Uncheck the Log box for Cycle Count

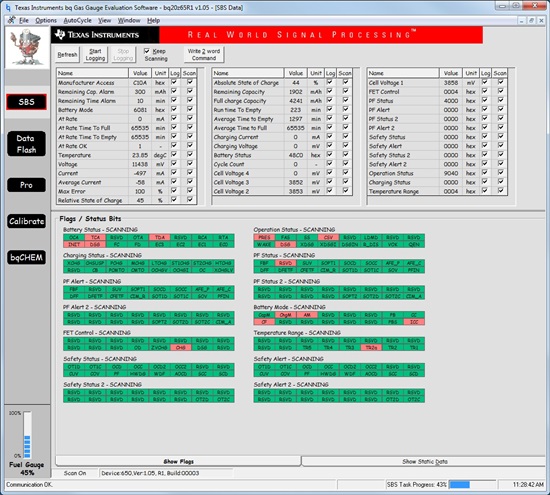(329, 163)
